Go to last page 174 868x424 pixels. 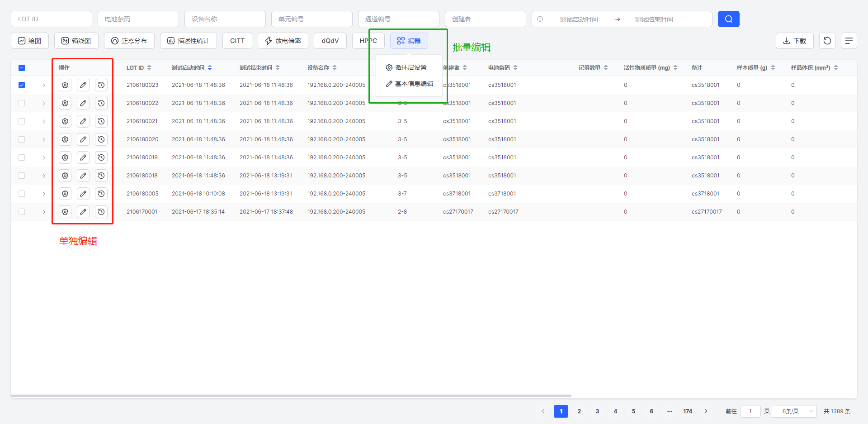(688, 411)
